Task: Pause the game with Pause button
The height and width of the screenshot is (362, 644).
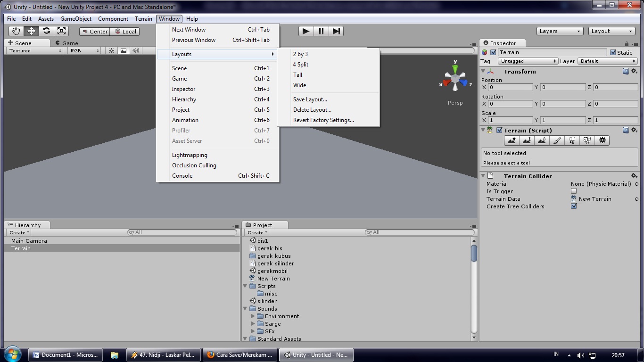Action: (x=321, y=31)
